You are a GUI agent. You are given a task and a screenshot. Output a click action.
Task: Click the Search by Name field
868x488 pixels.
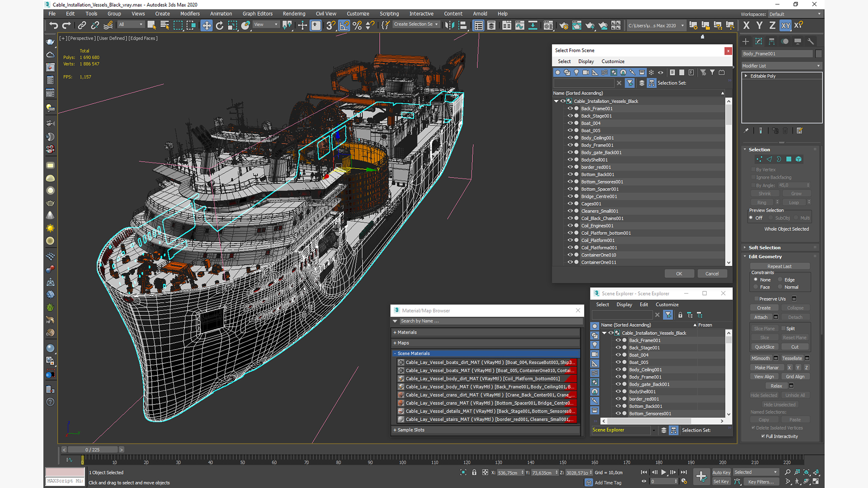[x=491, y=321]
